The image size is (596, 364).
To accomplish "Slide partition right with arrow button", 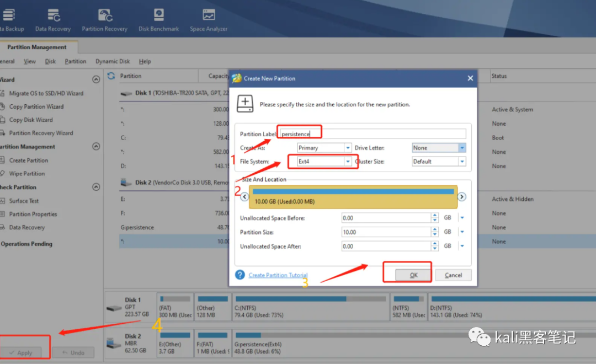I will tap(462, 197).
